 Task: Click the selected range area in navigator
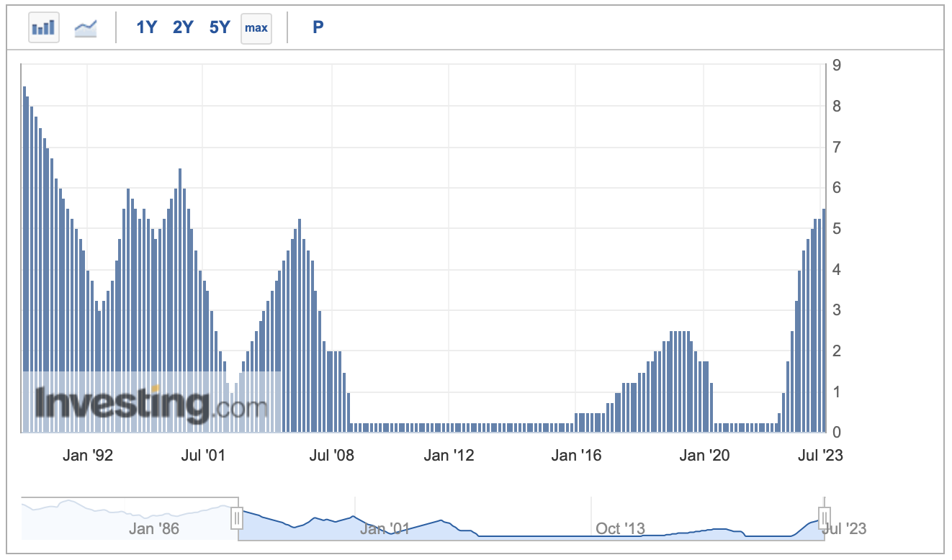[x=531, y=518]
